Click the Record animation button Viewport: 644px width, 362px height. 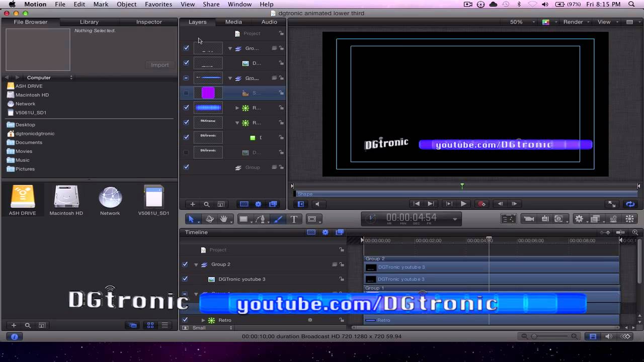(482, 204)
